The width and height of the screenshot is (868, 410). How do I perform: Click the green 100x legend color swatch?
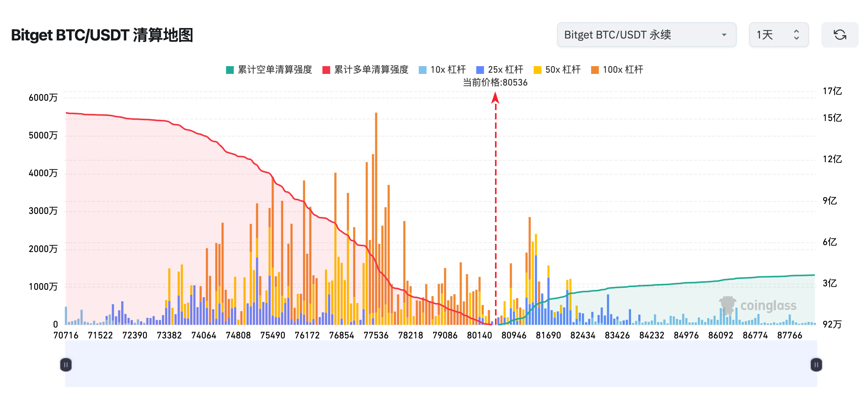[594, 70]
